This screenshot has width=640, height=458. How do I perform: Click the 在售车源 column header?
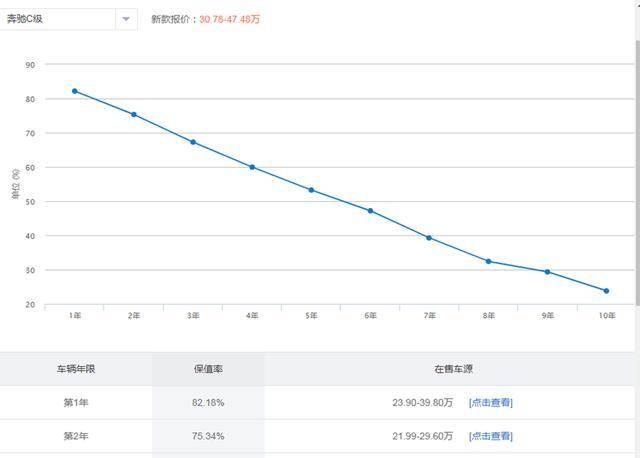point(451,369)
